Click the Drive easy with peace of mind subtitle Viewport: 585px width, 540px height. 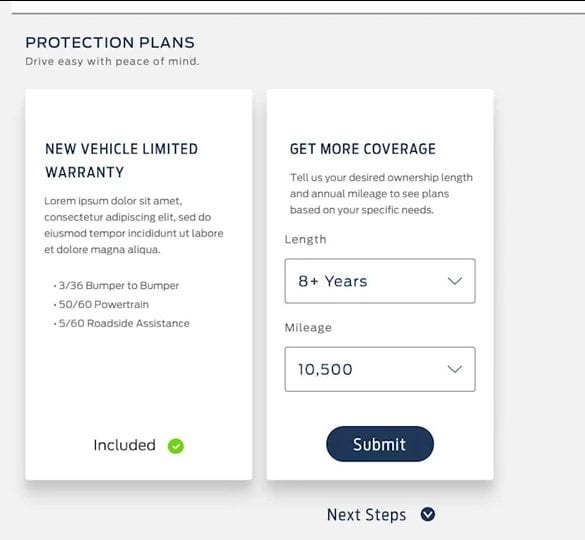pos(112,61)
